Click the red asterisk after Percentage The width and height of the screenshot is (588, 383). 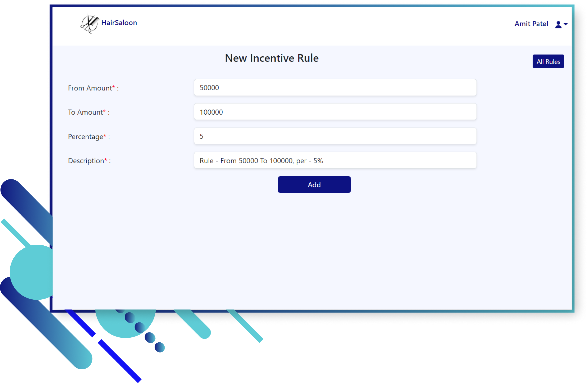tap(105, 135)
